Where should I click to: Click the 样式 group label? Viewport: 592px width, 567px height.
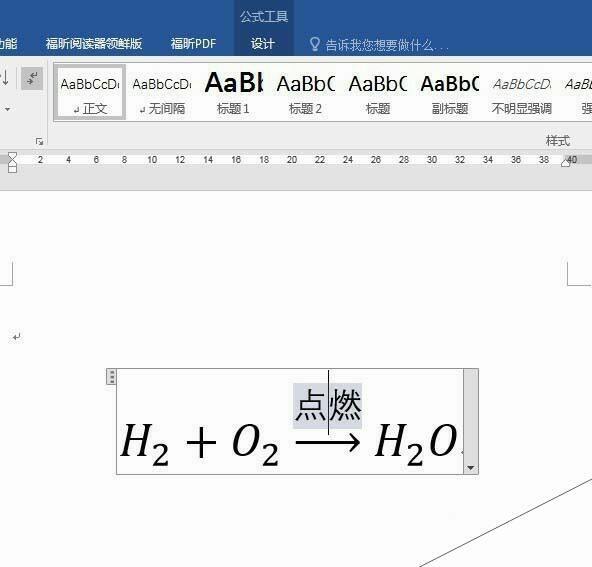point(558,141)
